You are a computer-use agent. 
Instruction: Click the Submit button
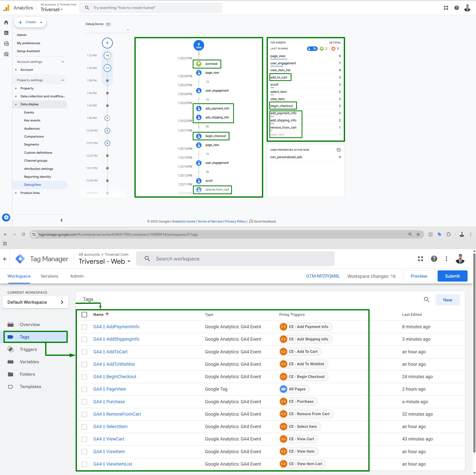coord(452,276)
